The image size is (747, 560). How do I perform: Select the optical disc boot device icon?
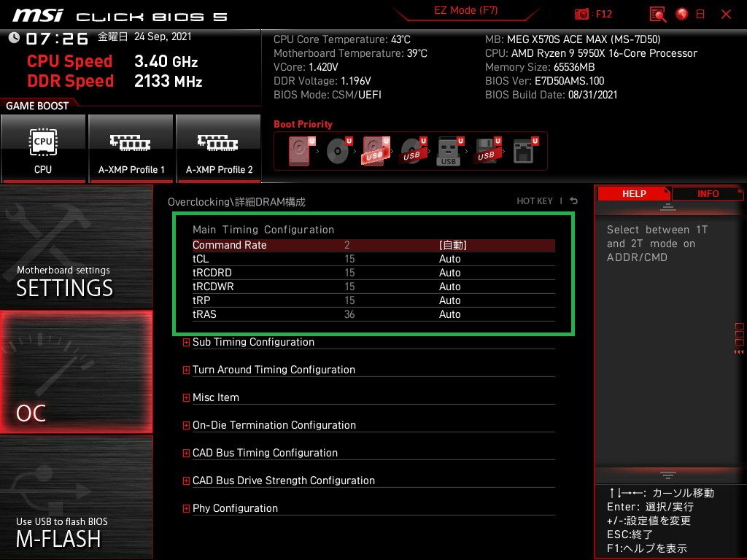338,151
